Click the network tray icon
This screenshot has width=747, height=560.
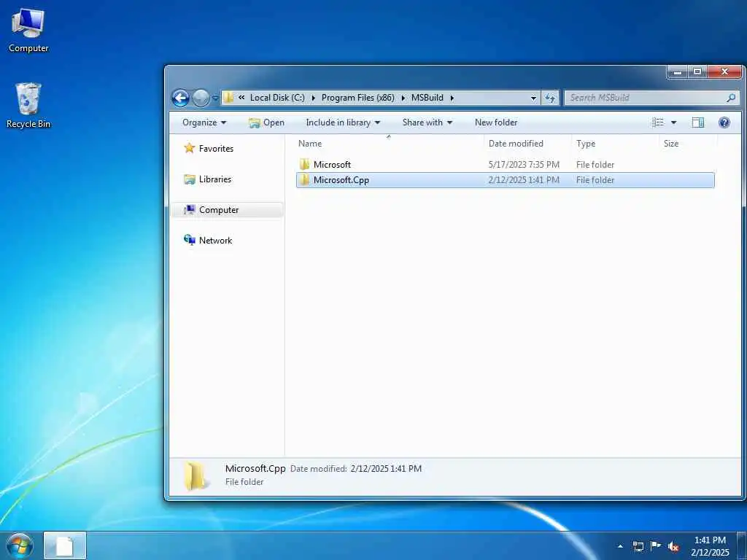(x=638, y=546)
